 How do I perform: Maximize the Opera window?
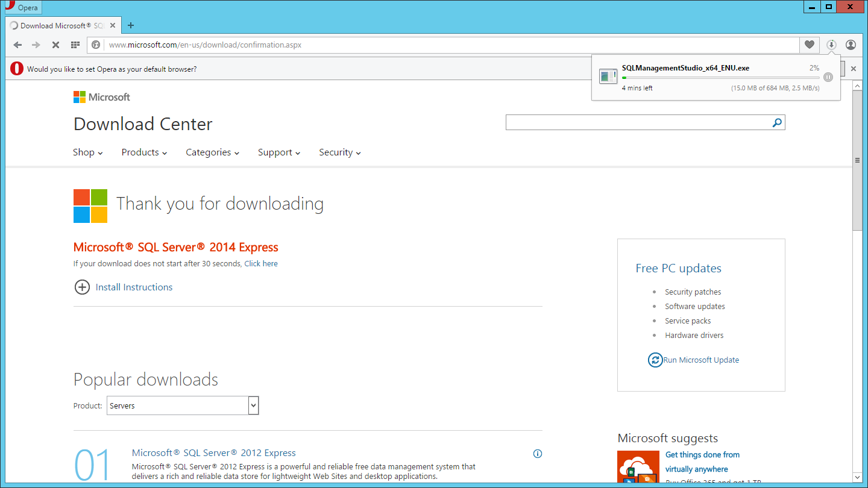829,7
